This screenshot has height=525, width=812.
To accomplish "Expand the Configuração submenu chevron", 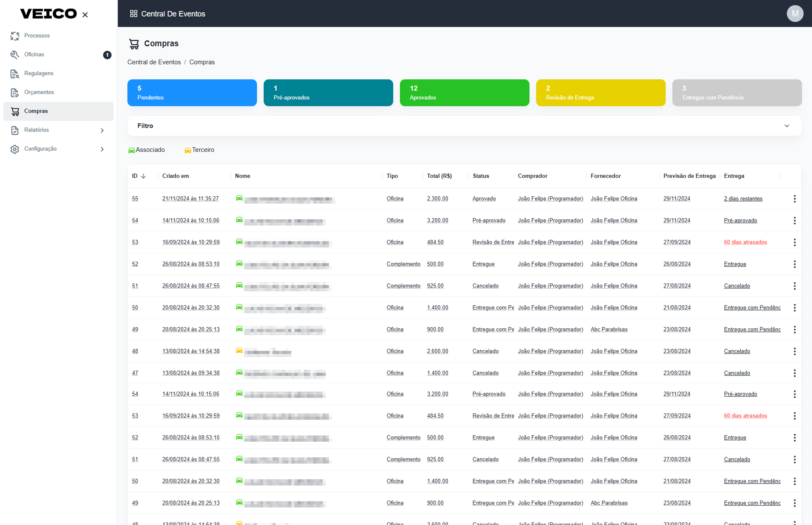I will coord(102,149).
